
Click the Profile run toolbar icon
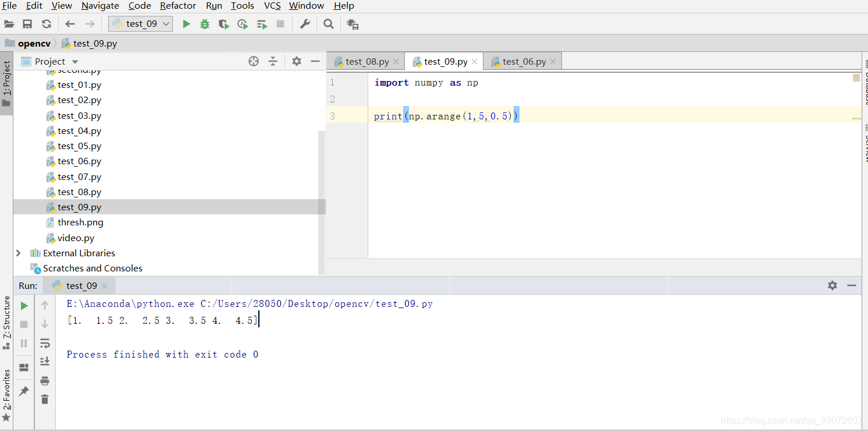243,24
